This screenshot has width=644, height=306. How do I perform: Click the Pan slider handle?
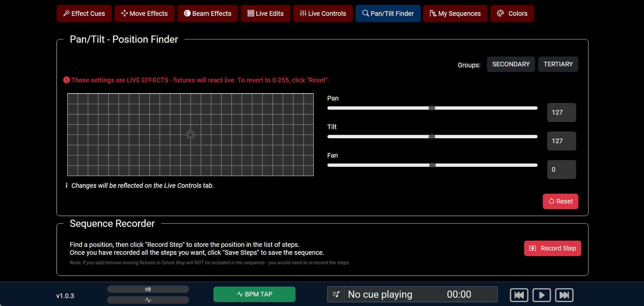click(432, 108)
